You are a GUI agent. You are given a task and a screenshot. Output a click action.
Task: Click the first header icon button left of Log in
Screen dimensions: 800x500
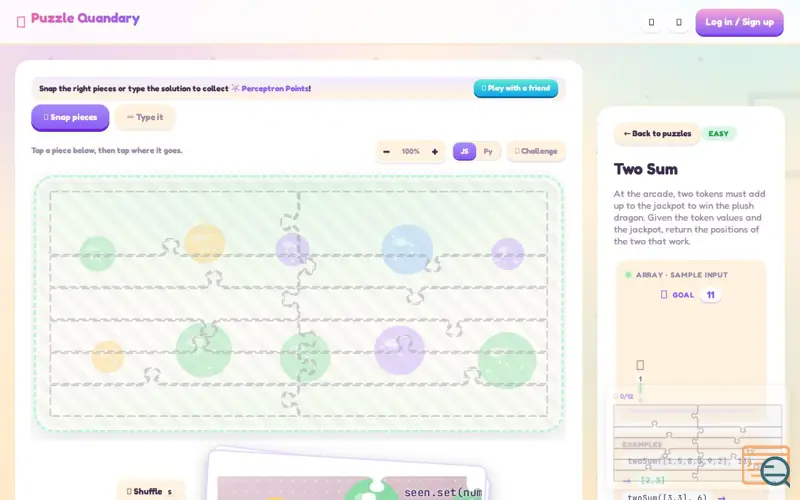point(651,22)
